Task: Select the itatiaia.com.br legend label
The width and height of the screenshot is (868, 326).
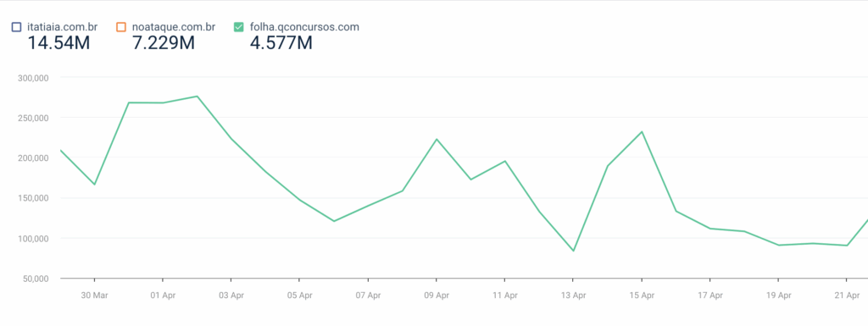Action: (x=63, y=26)
